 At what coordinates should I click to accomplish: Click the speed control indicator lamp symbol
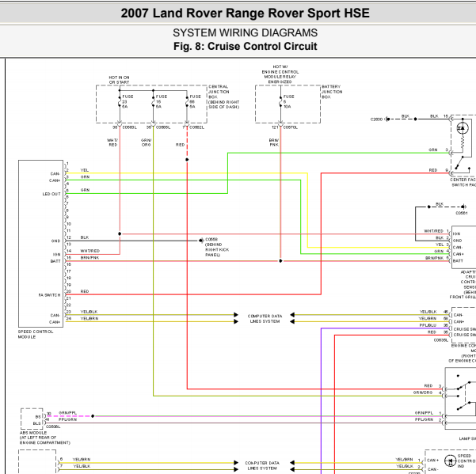[x=450, y=461]
